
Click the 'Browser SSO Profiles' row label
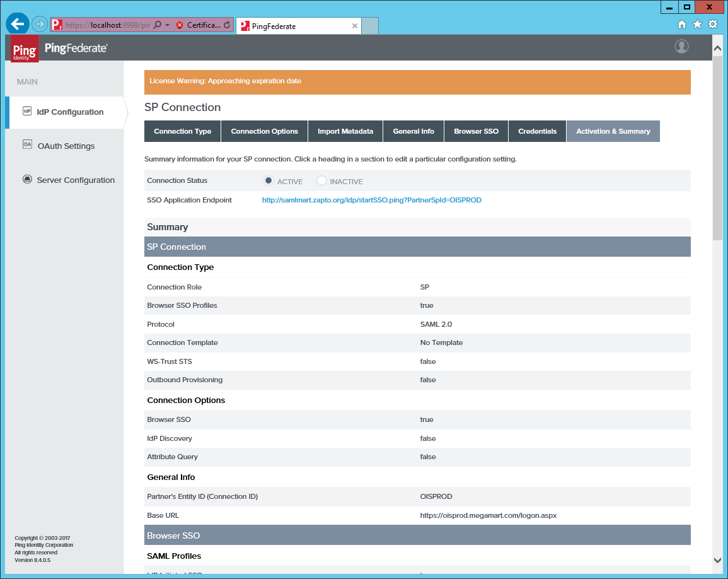point(182,305)
